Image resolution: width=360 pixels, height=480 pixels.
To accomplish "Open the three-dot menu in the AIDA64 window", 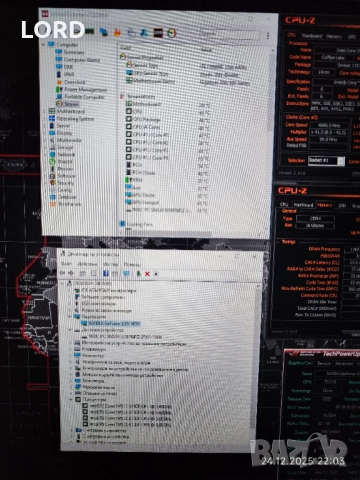I will tap(268, 35).
